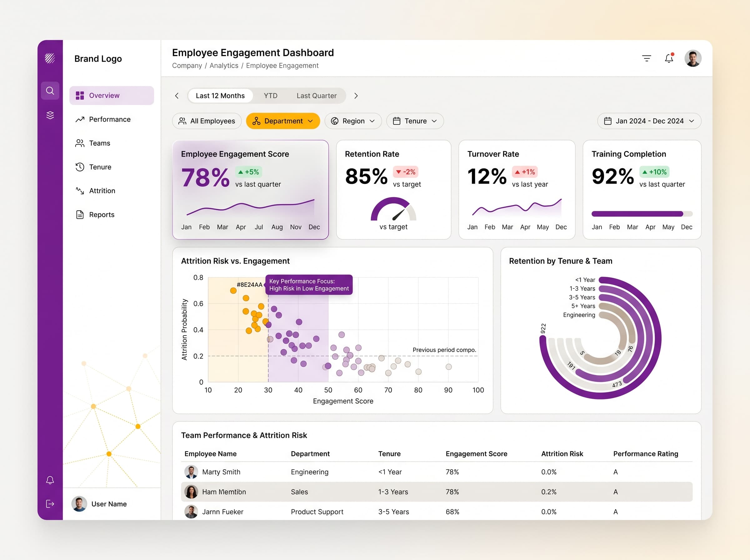
Task: Click the 0.2% attrition risk value
Action: point(549,492)
